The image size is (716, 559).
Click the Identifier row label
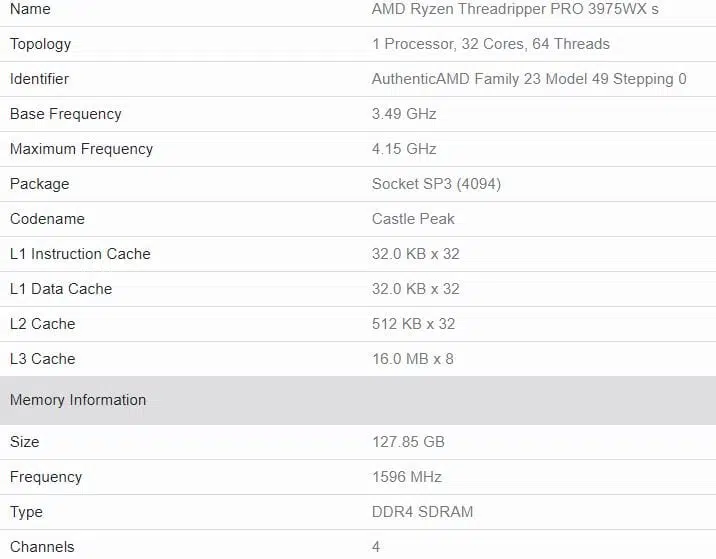(39, 79)
